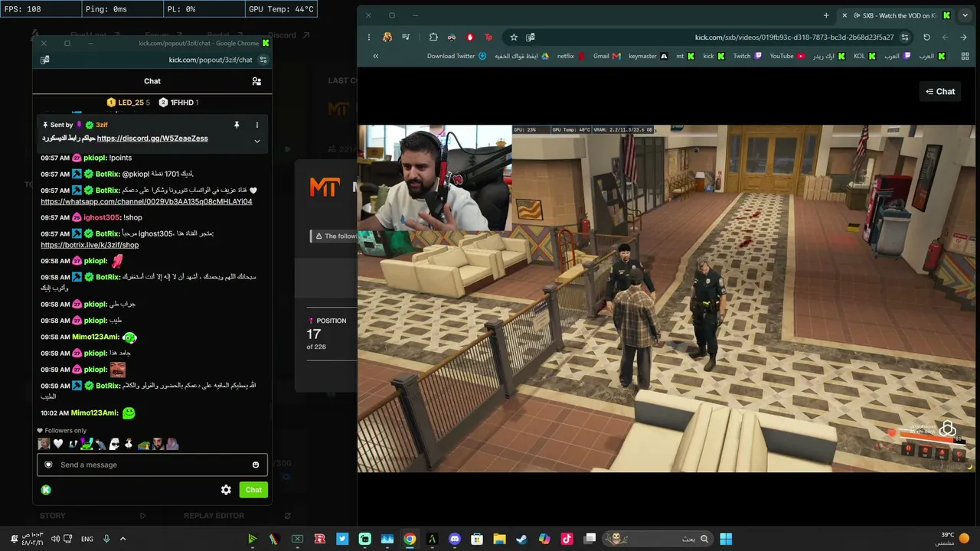This screenshot has height=551, width=980.
Task: Open the emoji picker in message box
Action: (256, 465)
